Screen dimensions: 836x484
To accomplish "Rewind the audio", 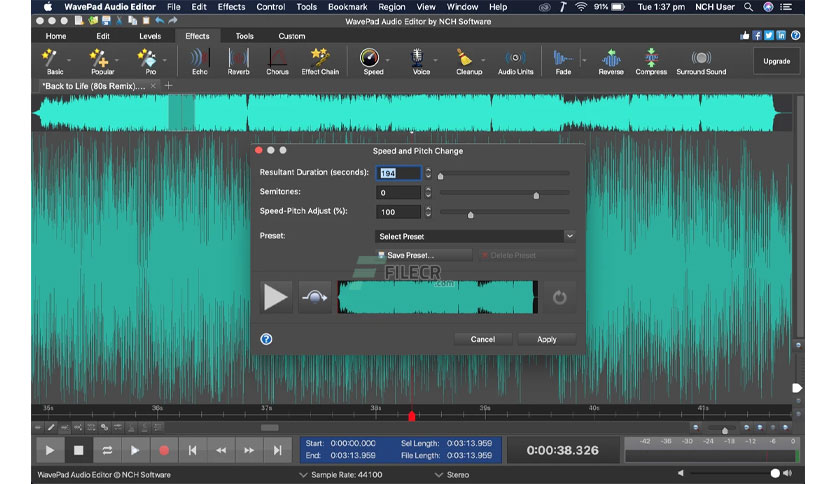I will pyautogui.click(x=221, y=450).
